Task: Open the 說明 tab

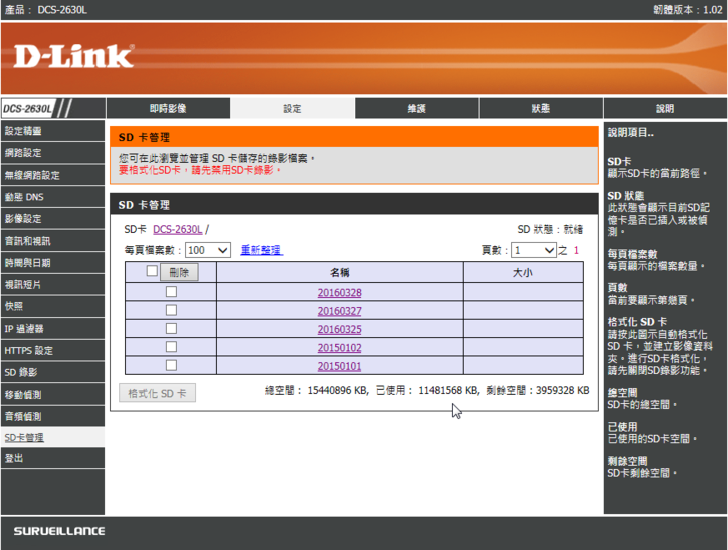Action: (664, 108)
